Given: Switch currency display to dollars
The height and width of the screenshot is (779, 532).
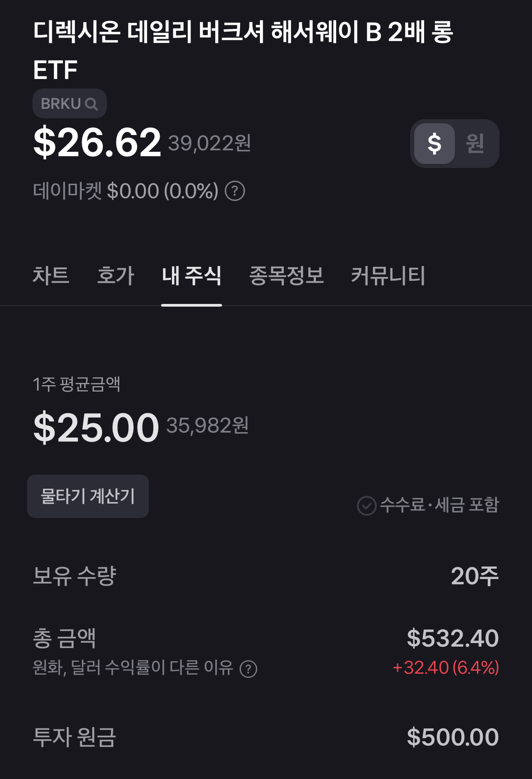Looking at the screenshot, I should tap(434, 144).
